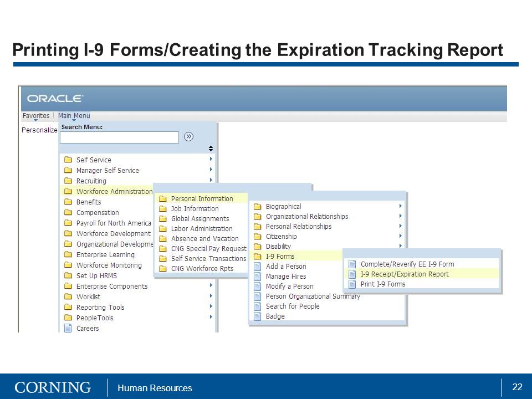
Task: Expand the Organizational Relationships submenu arrow
Action: [400, 216]
